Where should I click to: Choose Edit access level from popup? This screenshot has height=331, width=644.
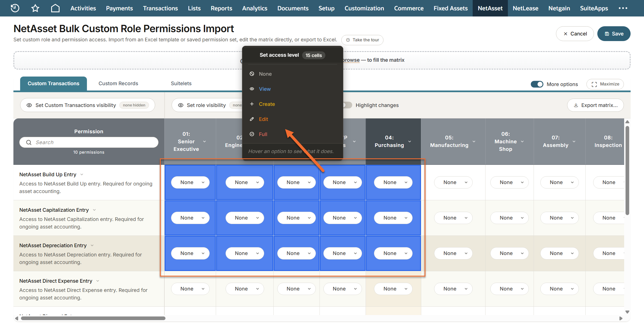pyautogui.click(x=292, y=119)
